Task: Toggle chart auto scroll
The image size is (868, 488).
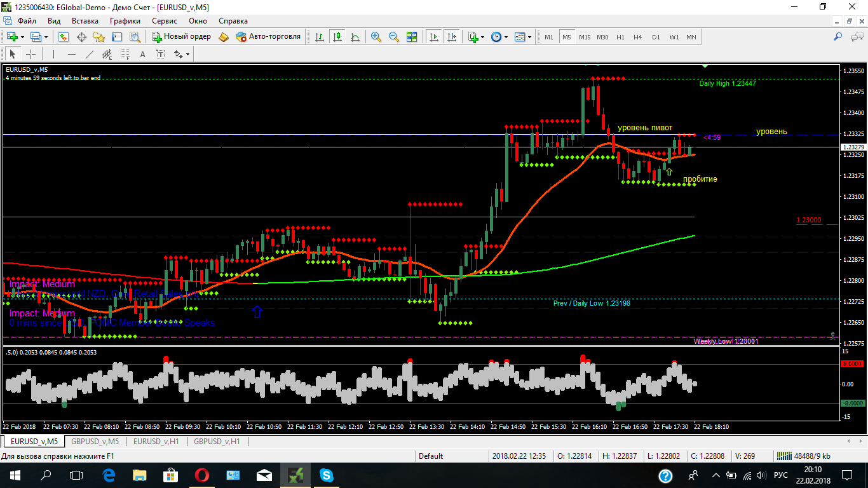Action: 434,37
